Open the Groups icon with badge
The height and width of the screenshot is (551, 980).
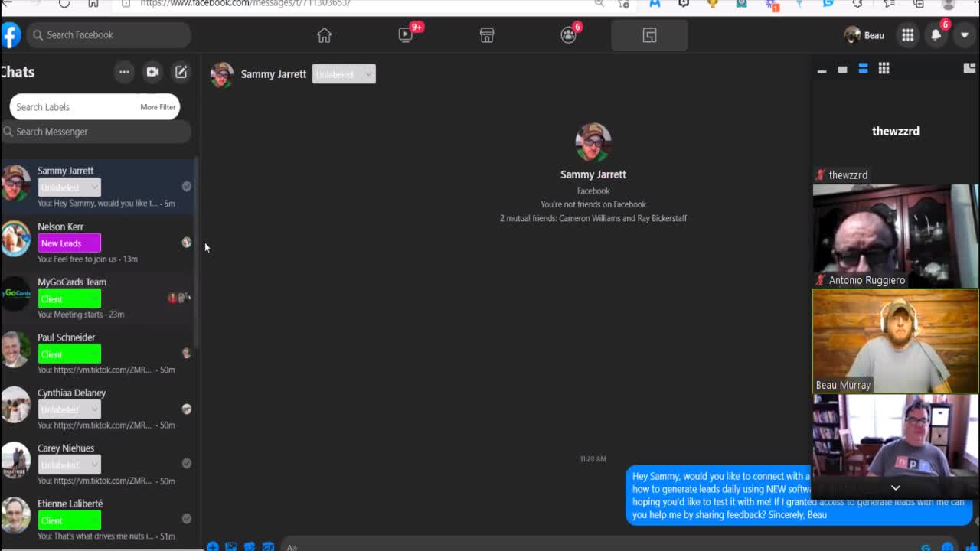(568, 35)
